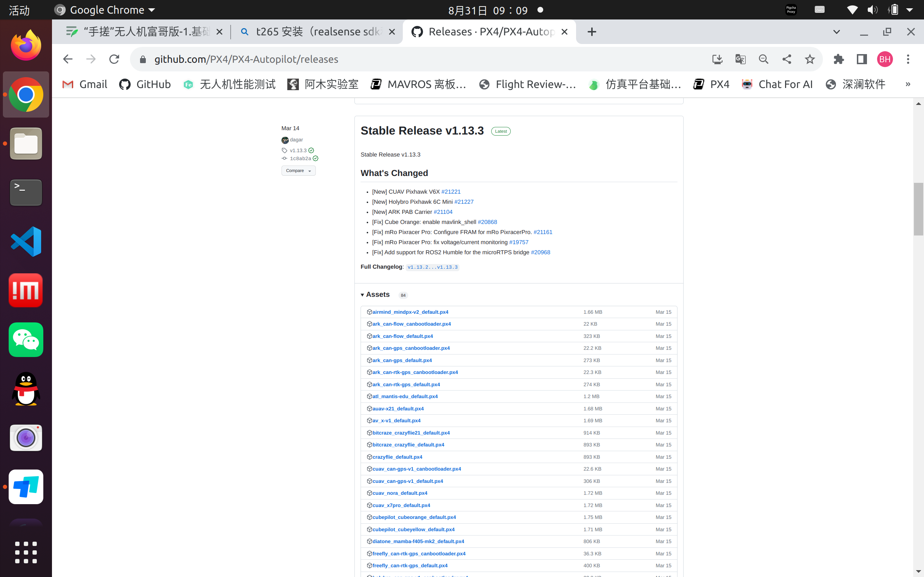Show hidden bookmarks with double chevron

(x=908, y=84)
